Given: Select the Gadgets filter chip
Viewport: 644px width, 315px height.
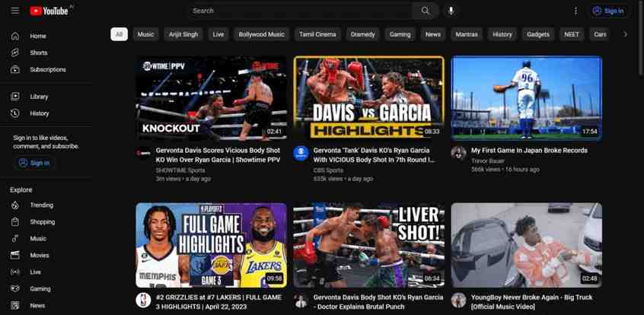Looking at the screenshot, I should pos(538,34).
